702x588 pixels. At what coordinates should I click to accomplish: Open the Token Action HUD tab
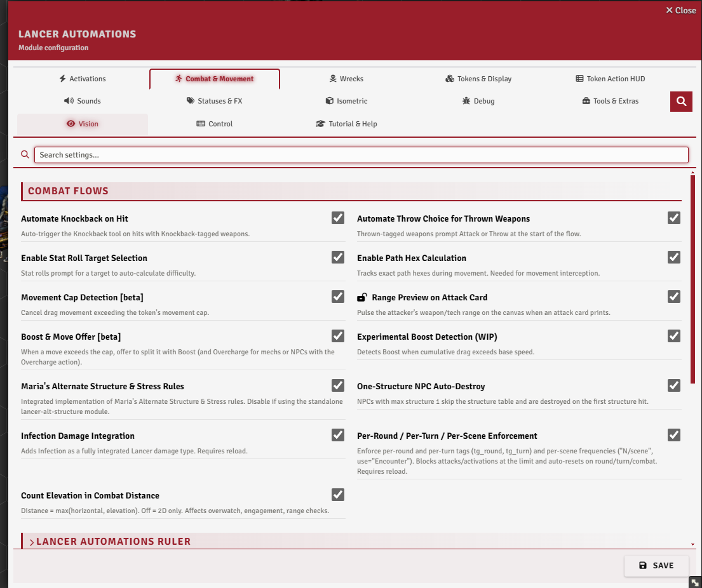611,79
